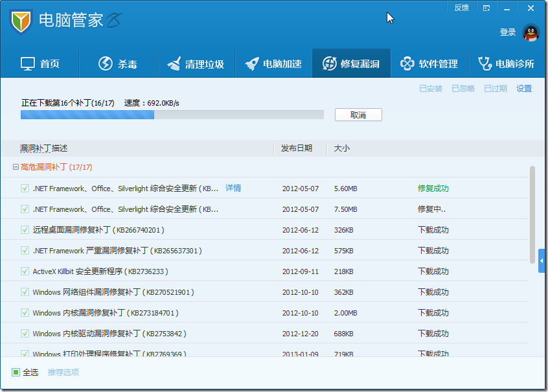
Task: Click the 修复成功 status text
Action: click(433, 188)
